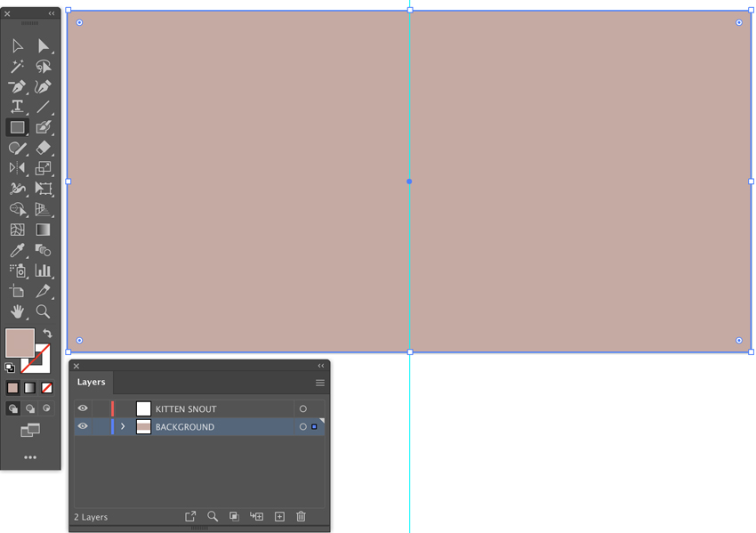The width and height of the screenshot is (756, 533).
Task: Select the Free Transform tool
Action: [x=43, y=189]
